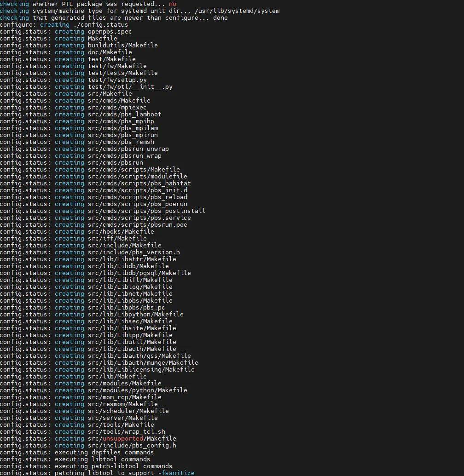Viewport: 464px width, 476px height.
Task: Select src/lib/Libnet/Makefile path
Action: click(x=130, y=294)
